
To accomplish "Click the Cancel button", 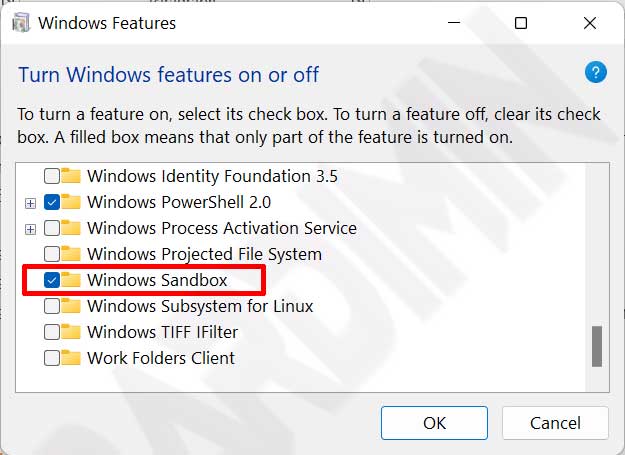I will (555, 423).
